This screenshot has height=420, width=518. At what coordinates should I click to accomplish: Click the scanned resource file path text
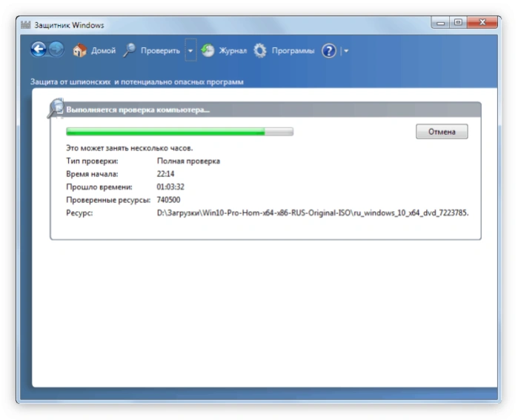pos(313,213)
